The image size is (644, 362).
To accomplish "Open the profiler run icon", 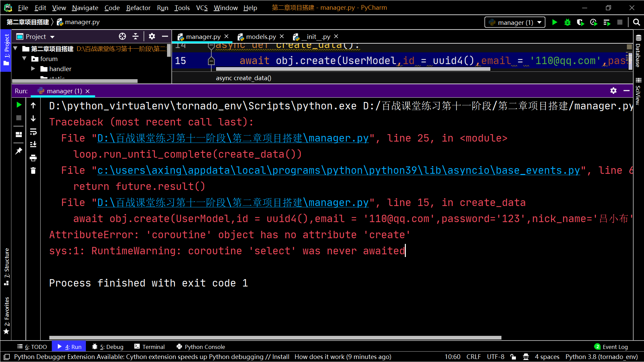I will [x=594, y=22].
